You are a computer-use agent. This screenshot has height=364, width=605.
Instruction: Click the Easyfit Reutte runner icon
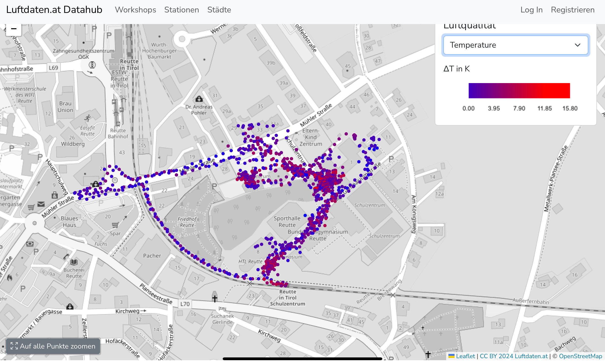[x=88, y=118]
